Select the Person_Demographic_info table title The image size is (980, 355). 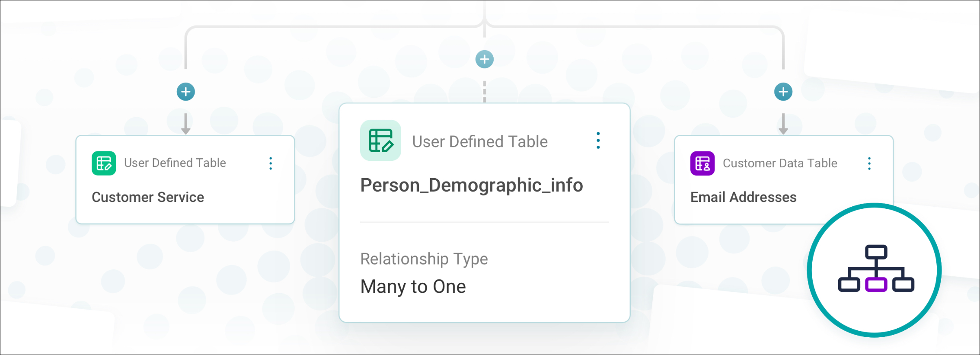click(x=472, y=185)
